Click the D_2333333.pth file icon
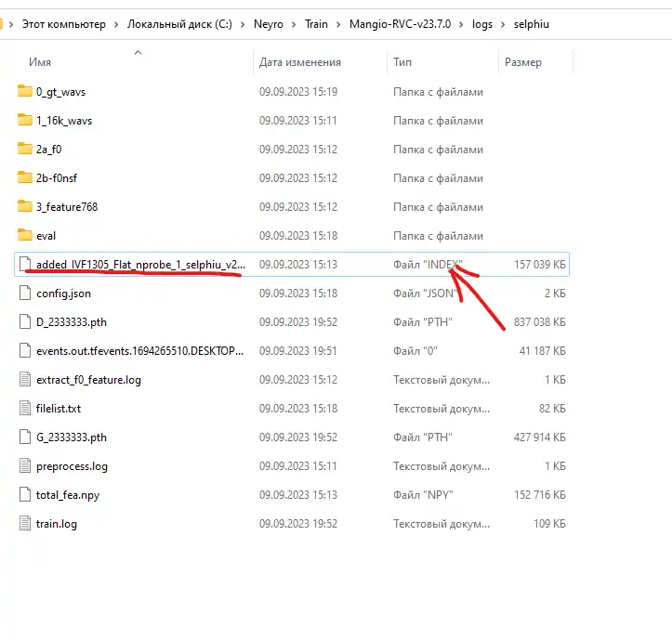This screenshot has width=672, height=640. point(25,321)
